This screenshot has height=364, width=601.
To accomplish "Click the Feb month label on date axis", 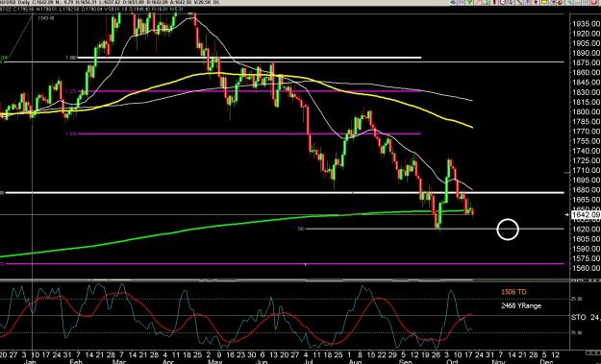I will pos(76,362).
